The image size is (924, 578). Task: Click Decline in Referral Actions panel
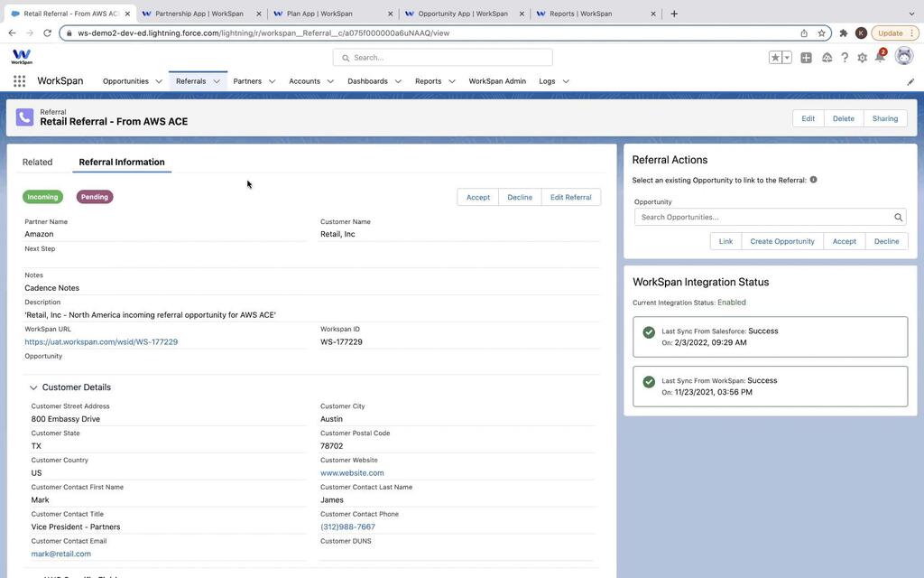(886, 241)
